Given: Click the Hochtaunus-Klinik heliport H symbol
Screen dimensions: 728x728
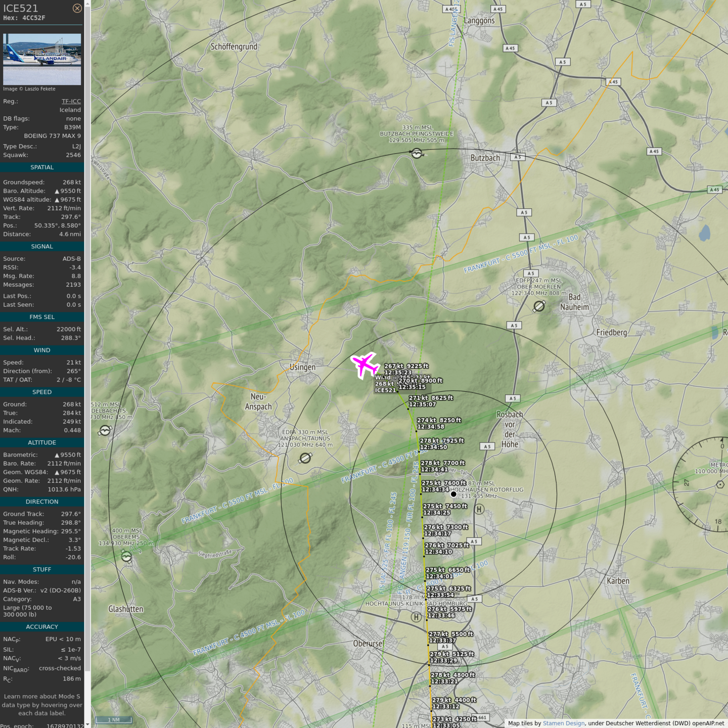Looking at the screenshot, I should point(416,617).
